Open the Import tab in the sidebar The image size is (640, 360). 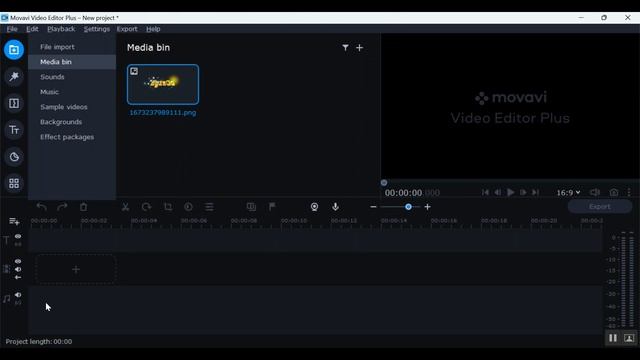click(x=14, y=50)
